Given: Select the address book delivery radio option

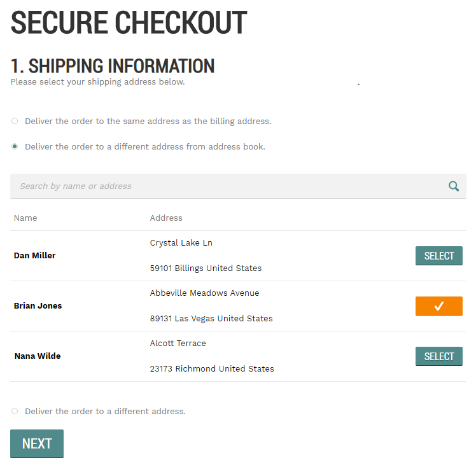Looking at the screenshot, I should pos(15,146).
